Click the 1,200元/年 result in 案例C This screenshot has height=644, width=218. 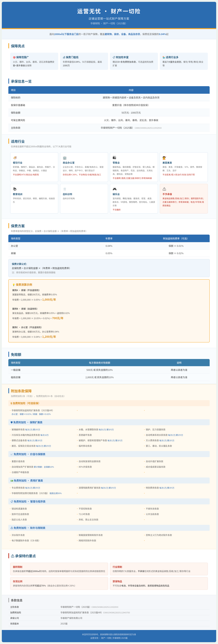pyautogui.click(x=49, y=337)
